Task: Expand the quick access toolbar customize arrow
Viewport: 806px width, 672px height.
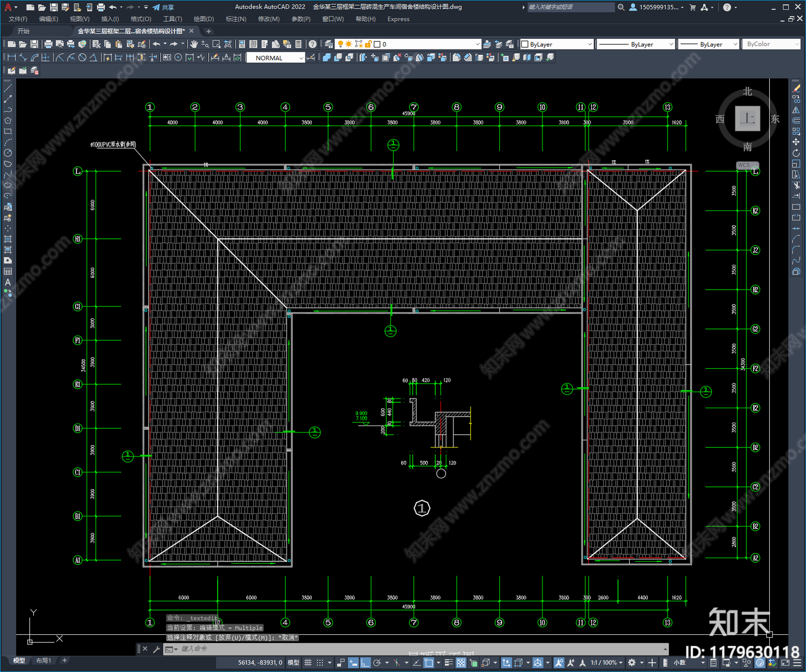Action: (146, 7)
